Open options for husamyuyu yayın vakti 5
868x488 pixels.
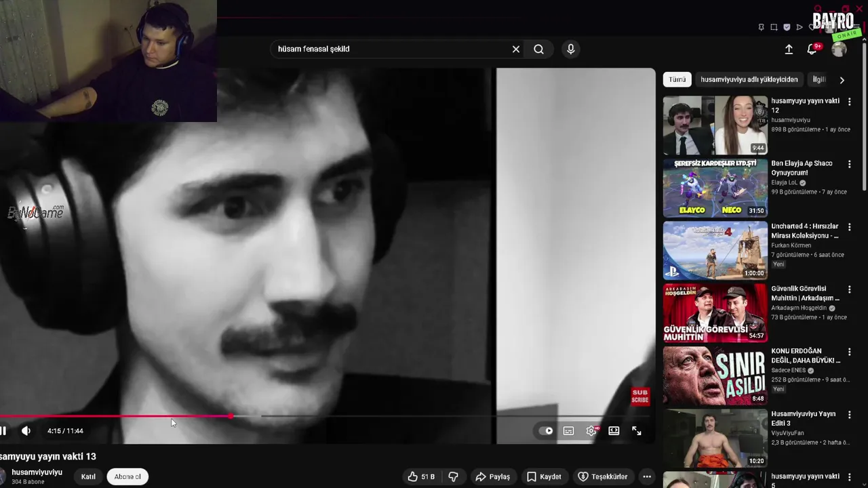click(849, 477)
